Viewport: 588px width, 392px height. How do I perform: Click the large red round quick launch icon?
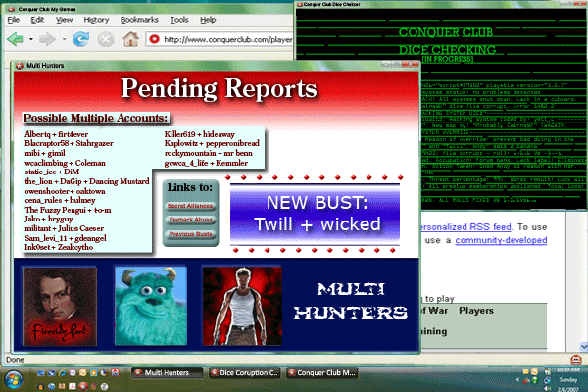pyautogui.click(x=83, y=386)
